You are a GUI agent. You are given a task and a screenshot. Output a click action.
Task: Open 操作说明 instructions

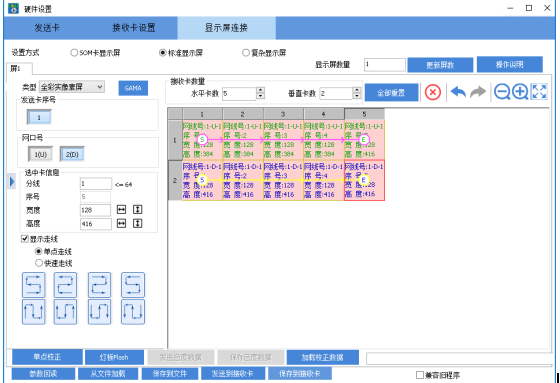(x=510, y=65)
